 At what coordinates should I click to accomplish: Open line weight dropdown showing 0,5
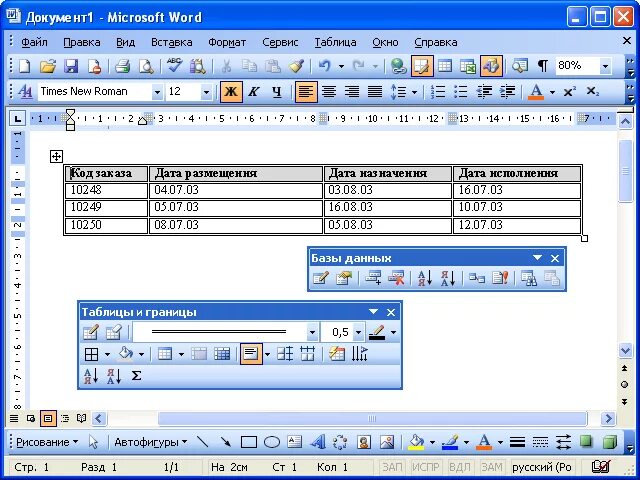click(358, 332)
